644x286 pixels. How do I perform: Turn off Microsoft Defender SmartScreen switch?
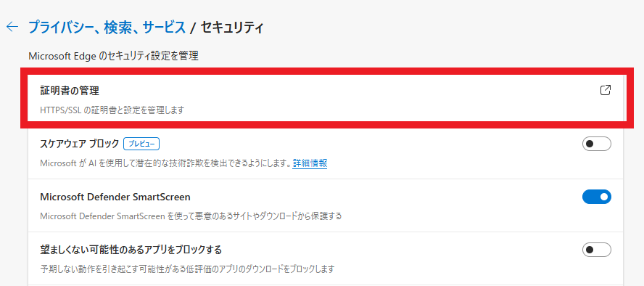(597, 197)
